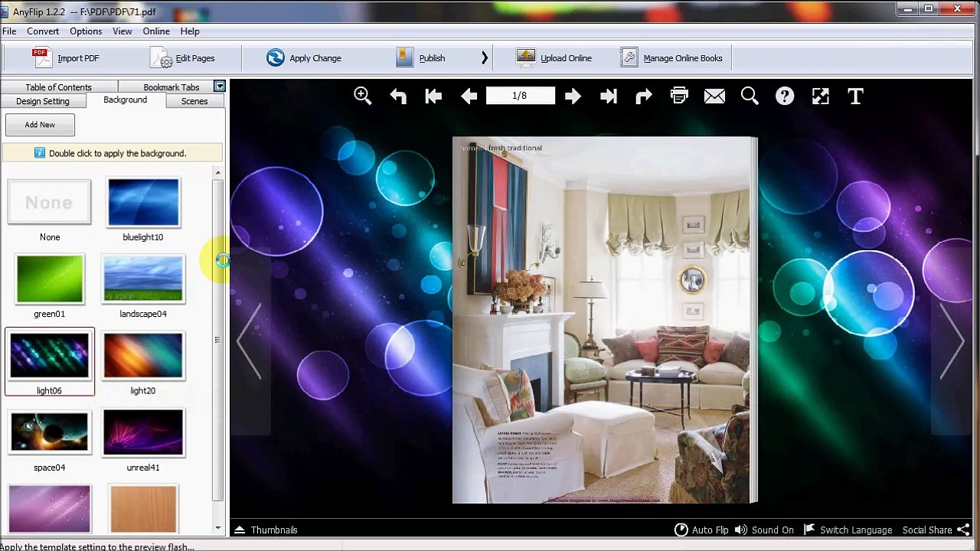This screenshot has height=551, width=980.
Task: Switch to Table of Contents tab
Action: (58, 87)
